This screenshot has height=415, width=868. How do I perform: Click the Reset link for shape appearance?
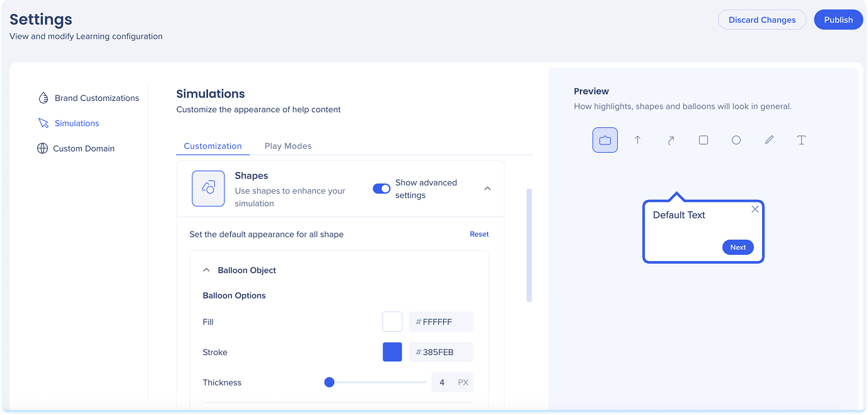(479, 234)
